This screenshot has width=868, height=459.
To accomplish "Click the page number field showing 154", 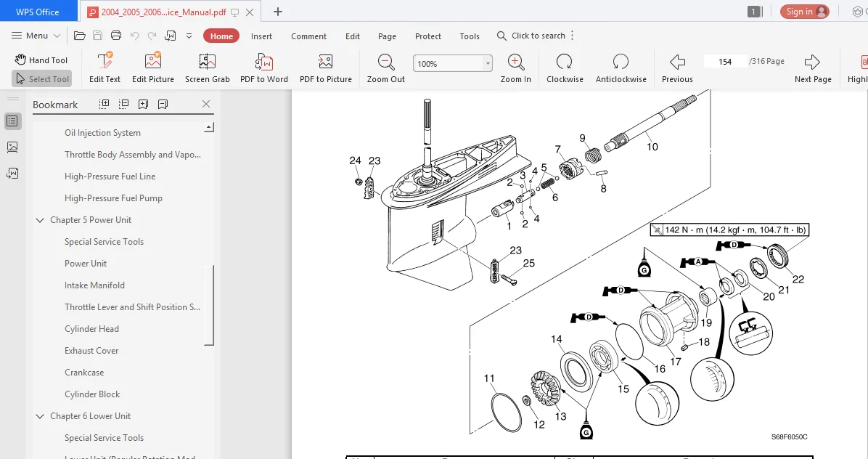I will click(724, 62).
